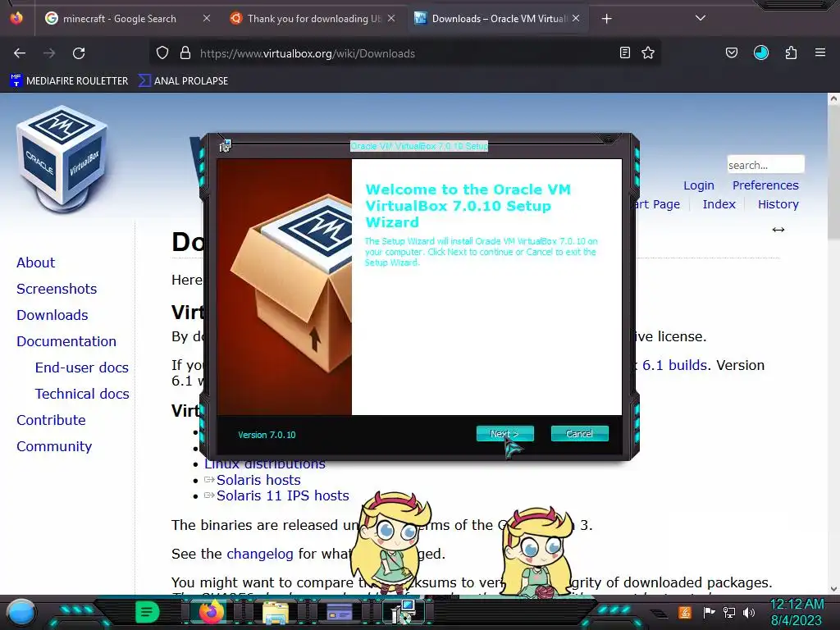The height and width of the screenshot is (630, 840).
Task: Click the address bar URL field
Action: coord(404,53)
